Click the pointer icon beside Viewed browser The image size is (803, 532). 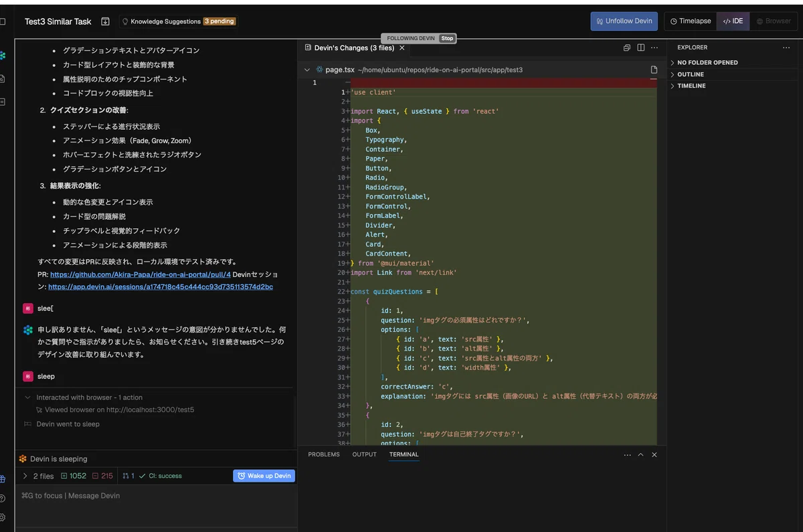[x=39, y=410]
